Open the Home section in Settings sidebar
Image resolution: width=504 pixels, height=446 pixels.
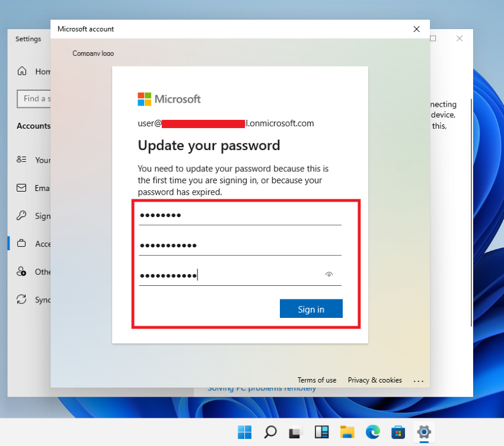[23, 71]
